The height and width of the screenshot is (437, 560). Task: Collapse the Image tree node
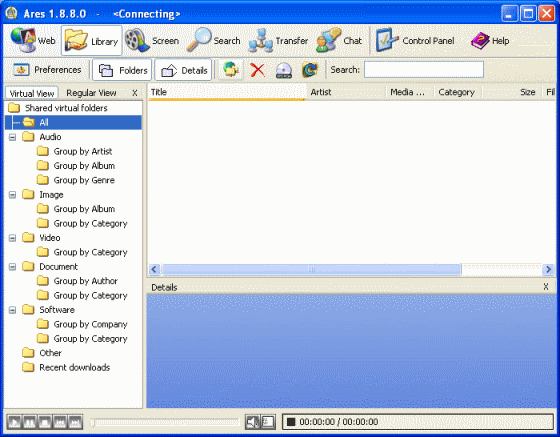(x=12, y=195)
